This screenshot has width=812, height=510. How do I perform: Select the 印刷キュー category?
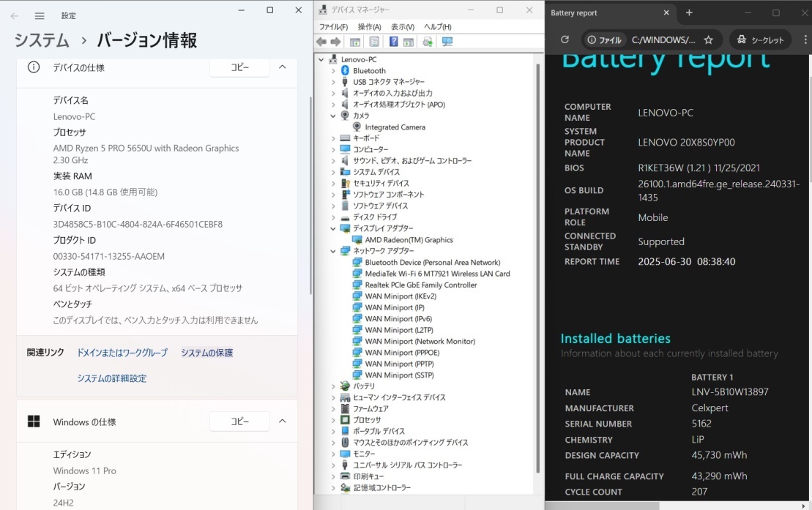click(x=368, y=476)
